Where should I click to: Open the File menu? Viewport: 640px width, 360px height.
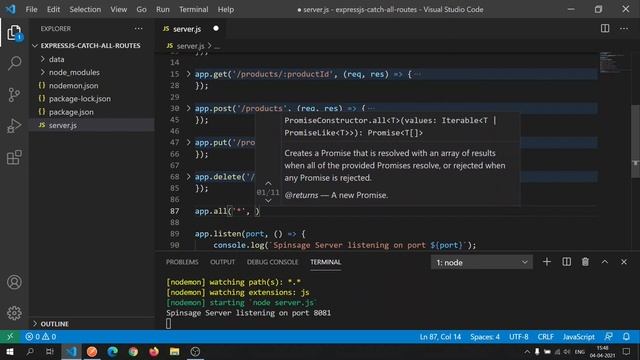(31, 9)
